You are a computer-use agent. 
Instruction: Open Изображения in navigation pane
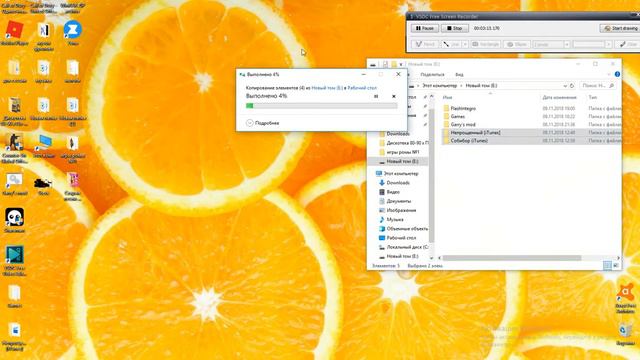coord(401,210)
